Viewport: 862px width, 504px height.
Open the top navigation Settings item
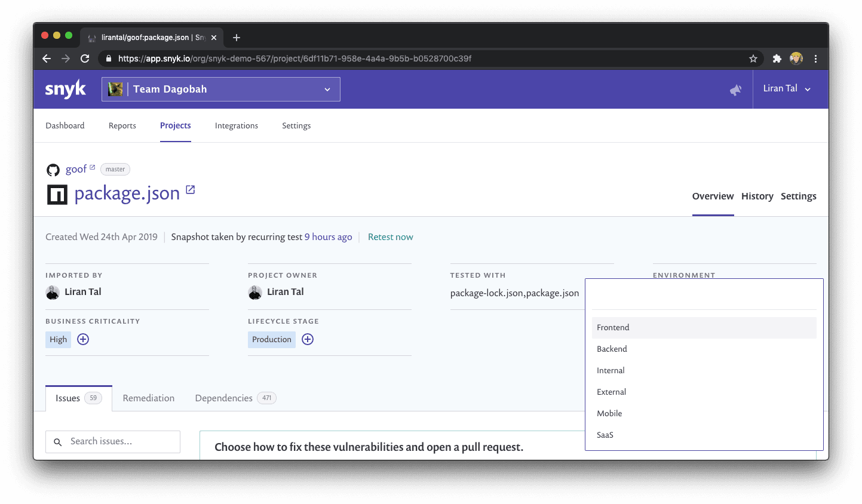point(296,125)
